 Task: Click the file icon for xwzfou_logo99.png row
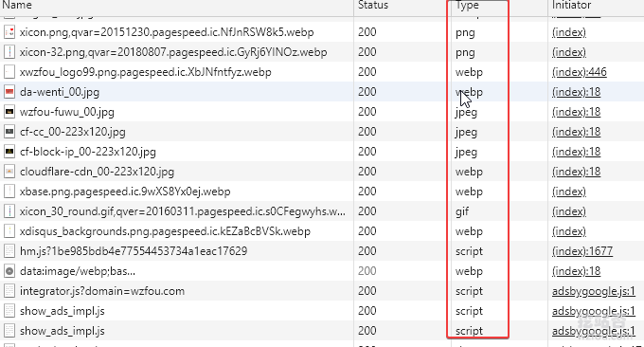(x=9, y=72)
